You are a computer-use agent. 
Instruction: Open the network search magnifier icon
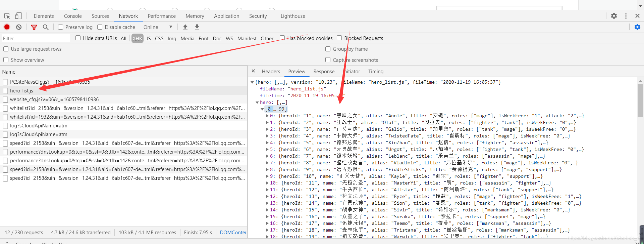[46, 27]
